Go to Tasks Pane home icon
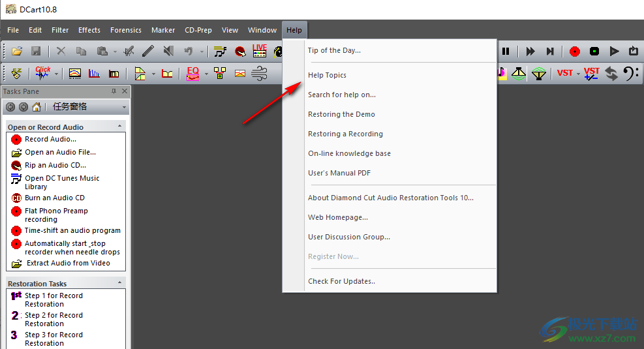 coord(37,107)
